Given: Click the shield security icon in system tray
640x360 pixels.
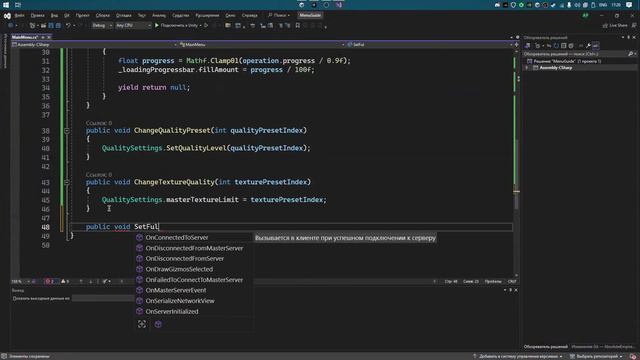Looking at the screenshot, I should click(513, 5).
